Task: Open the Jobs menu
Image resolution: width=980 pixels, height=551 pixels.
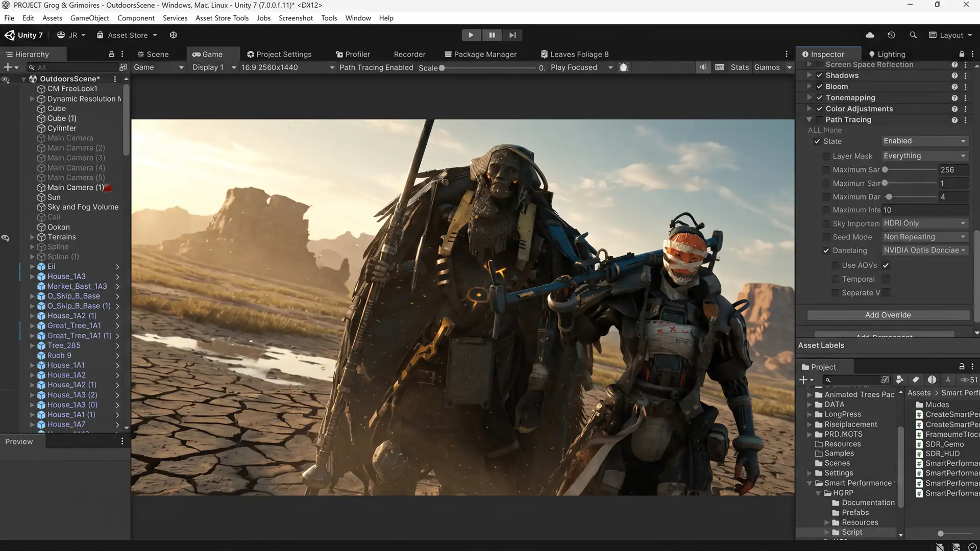Action: coord(263,18)
